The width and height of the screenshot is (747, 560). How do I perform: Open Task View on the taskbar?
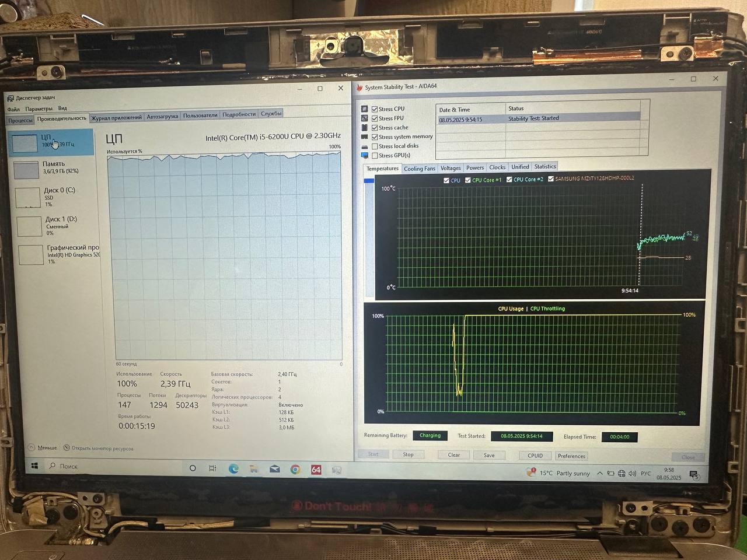click(212, 468)
